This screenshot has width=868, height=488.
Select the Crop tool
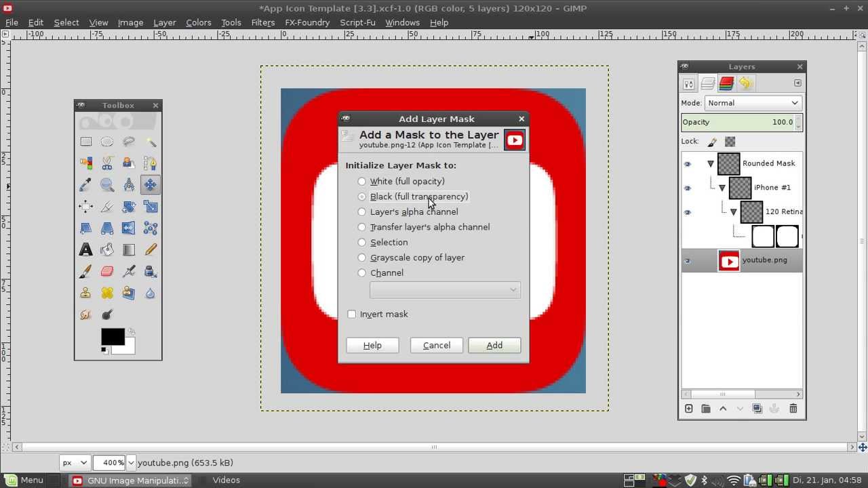[107, 207]
